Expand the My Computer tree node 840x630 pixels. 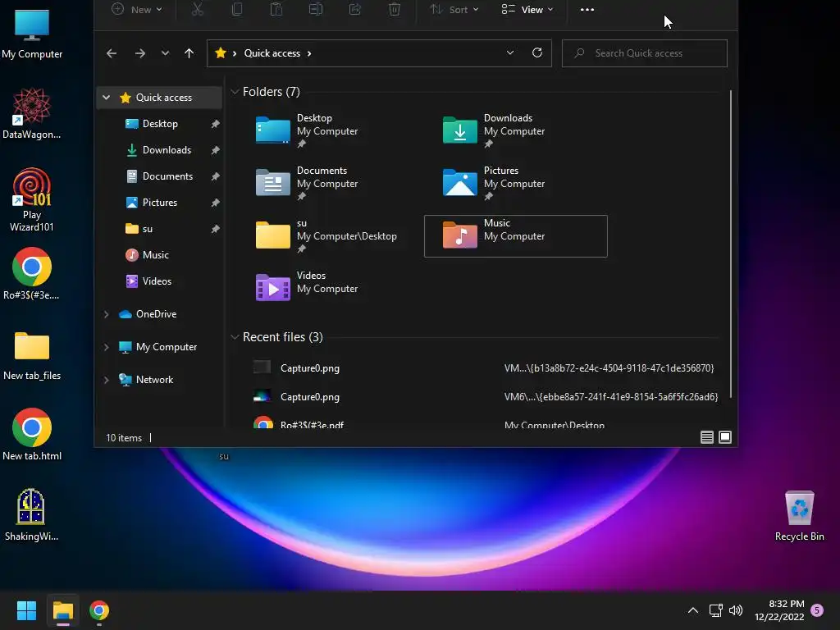pyautogui.click(x=106, y=347)
